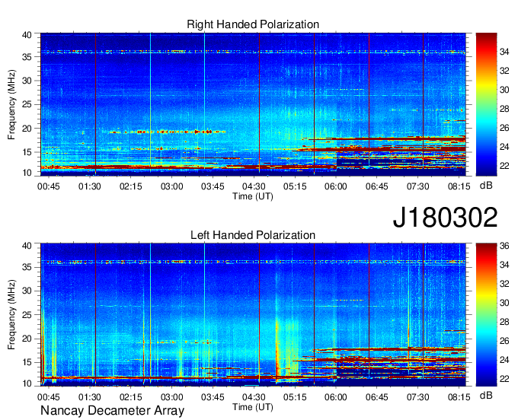The width and height of the screenshot is (518, 420).
Task: Click the Left Handed plot's color bar
Action: pos(486,314)
